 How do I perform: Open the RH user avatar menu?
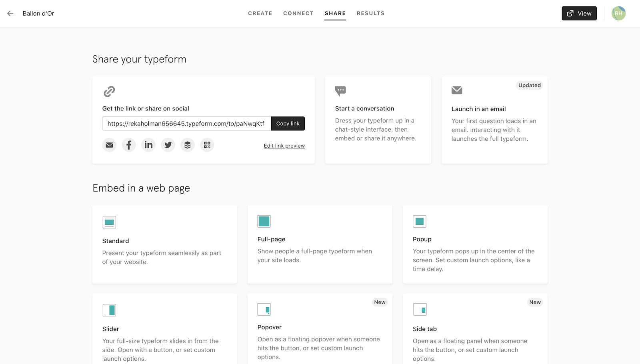point(618,13)
